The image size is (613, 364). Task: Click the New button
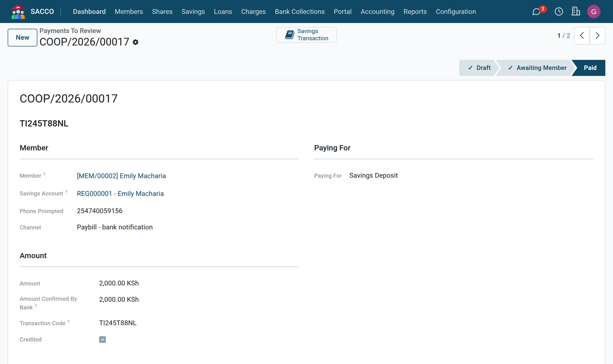tap(22, 38)
